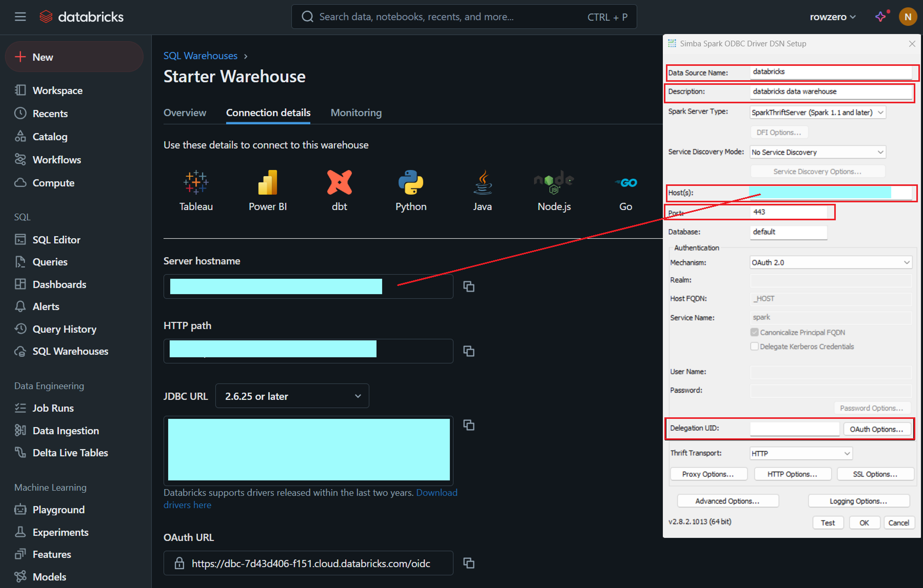Click the OAuth Options button

point(876,429)
